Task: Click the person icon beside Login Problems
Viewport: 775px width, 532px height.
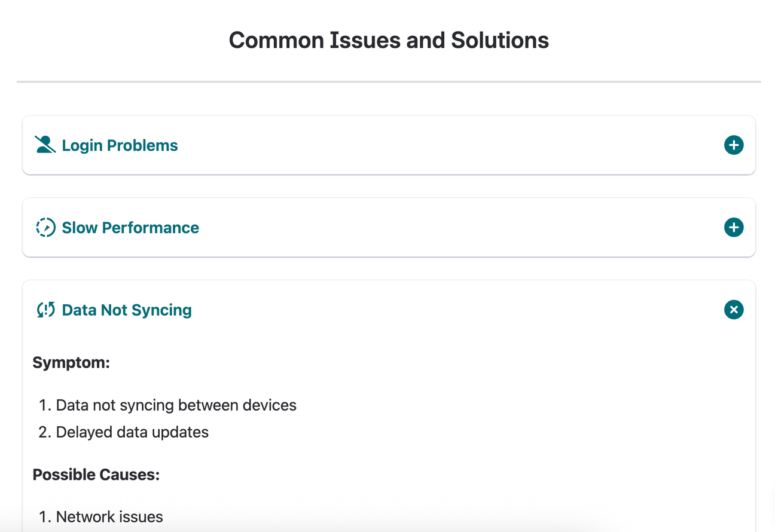Action: (45, 145)
